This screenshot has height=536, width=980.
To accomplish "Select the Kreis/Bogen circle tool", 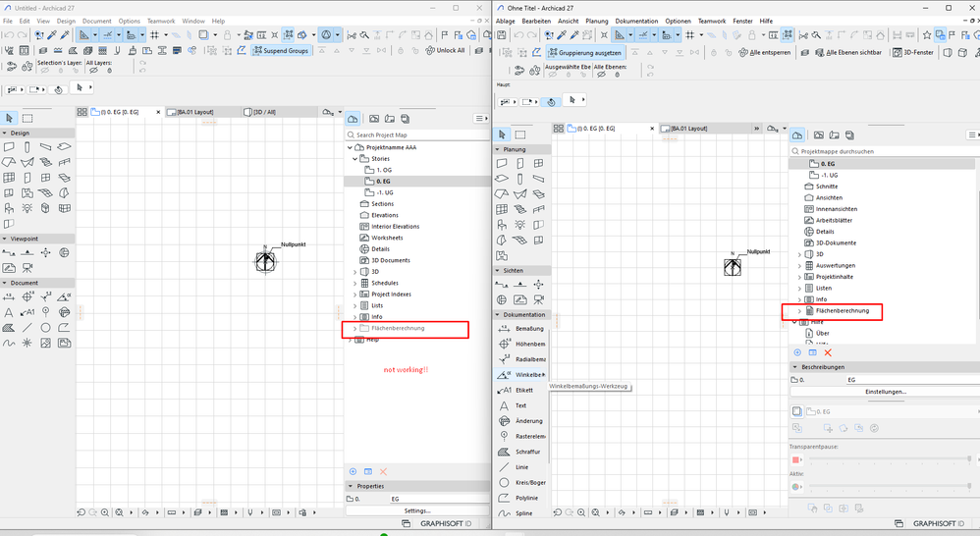I will (521, 482).
